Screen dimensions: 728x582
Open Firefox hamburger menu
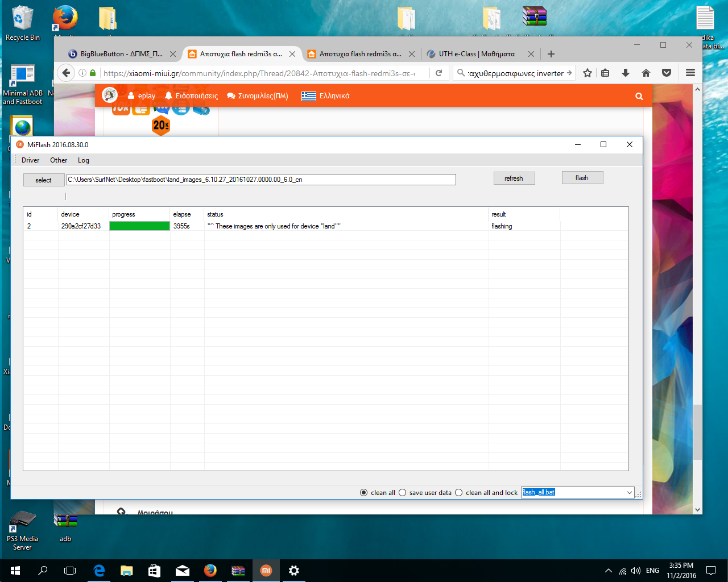coord(690,73)
